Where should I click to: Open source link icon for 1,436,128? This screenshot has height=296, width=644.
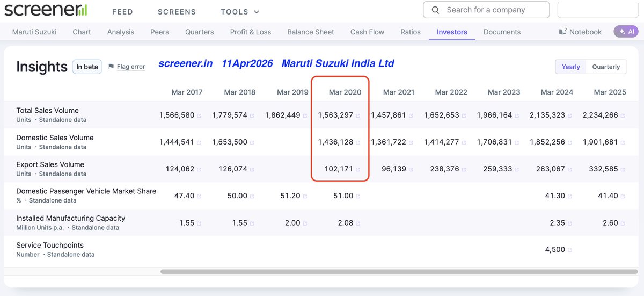coord(358,142)
